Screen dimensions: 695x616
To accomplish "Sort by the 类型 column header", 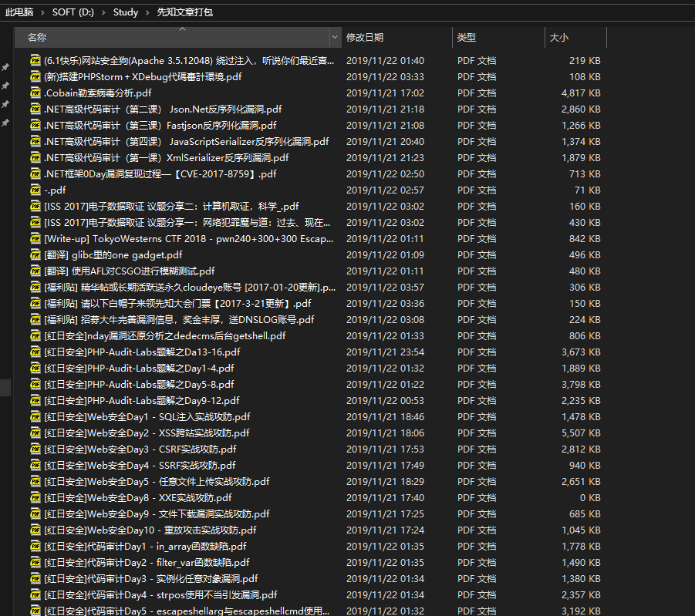I will coord(498,37).
